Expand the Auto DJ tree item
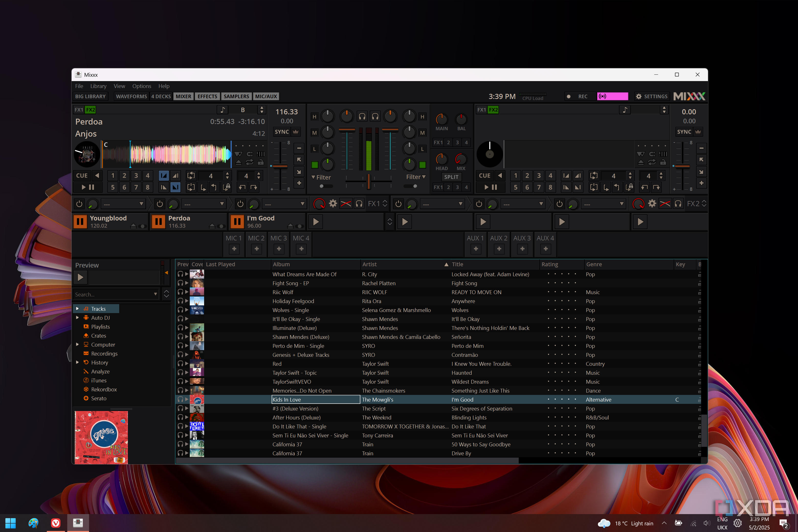The image size is (798, 532). coord(77,318)
